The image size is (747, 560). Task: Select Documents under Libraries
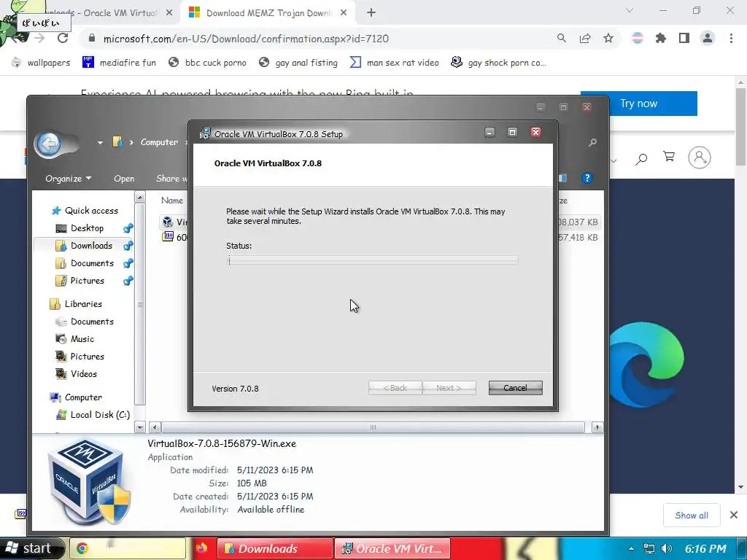(85, 322)
